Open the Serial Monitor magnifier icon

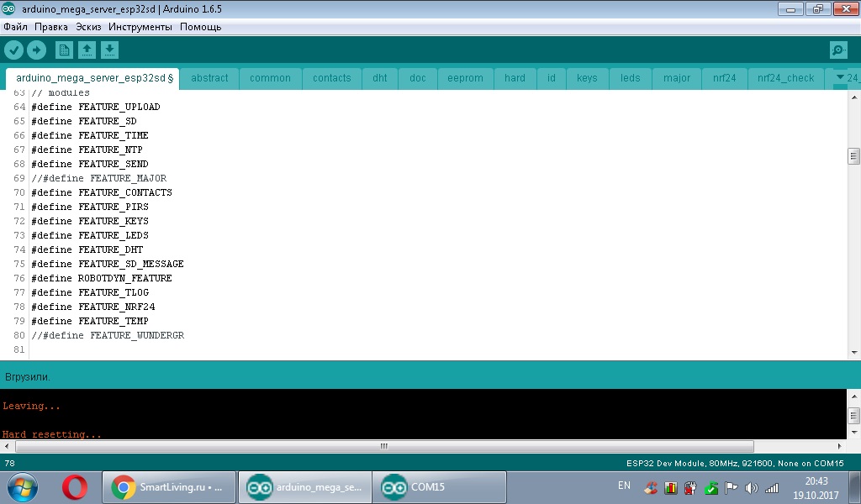click(838, 50)
